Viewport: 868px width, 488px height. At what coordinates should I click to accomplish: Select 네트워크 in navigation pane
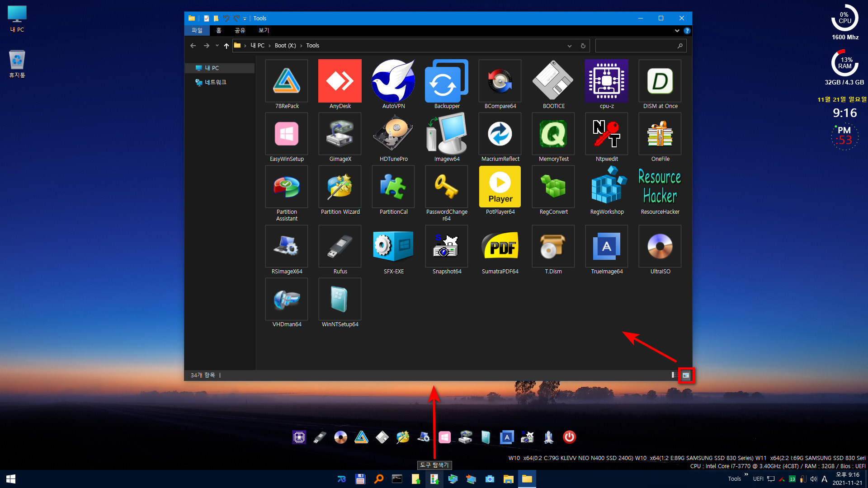(220, 82)
